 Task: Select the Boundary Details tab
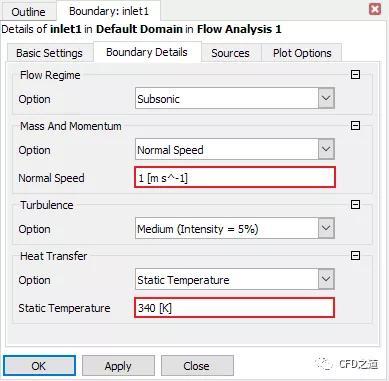click(147, 52)
